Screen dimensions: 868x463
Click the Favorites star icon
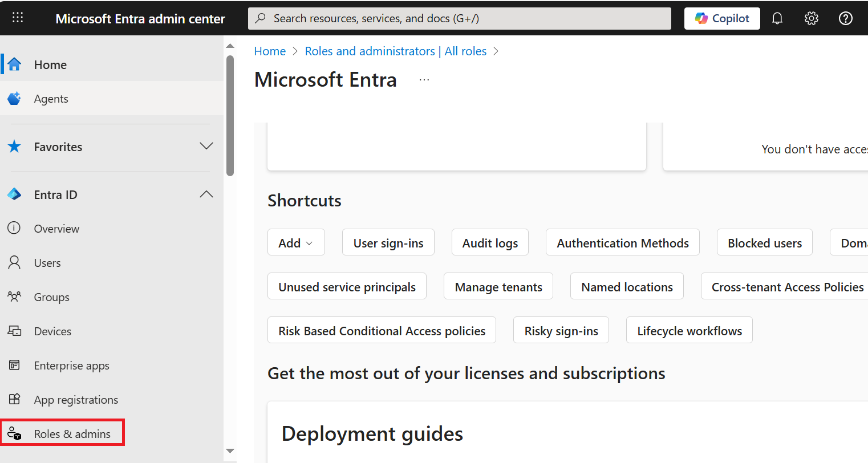[x=14, y=147]
